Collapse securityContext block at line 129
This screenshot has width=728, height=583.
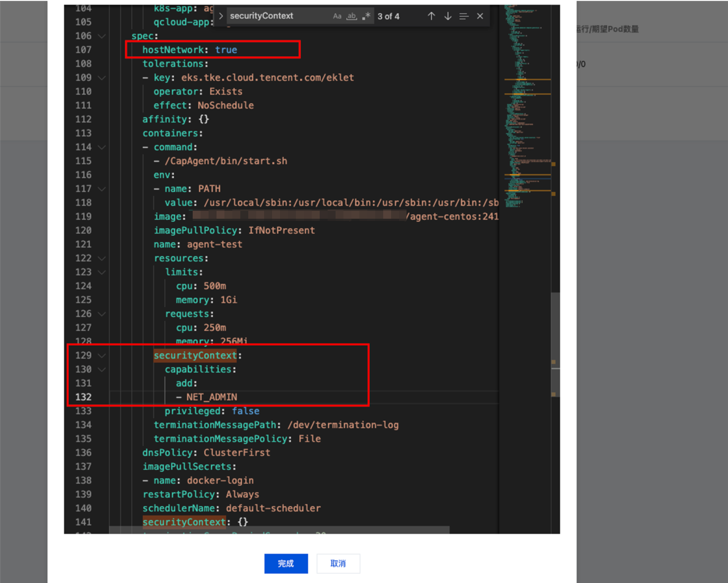pos(102,355)
